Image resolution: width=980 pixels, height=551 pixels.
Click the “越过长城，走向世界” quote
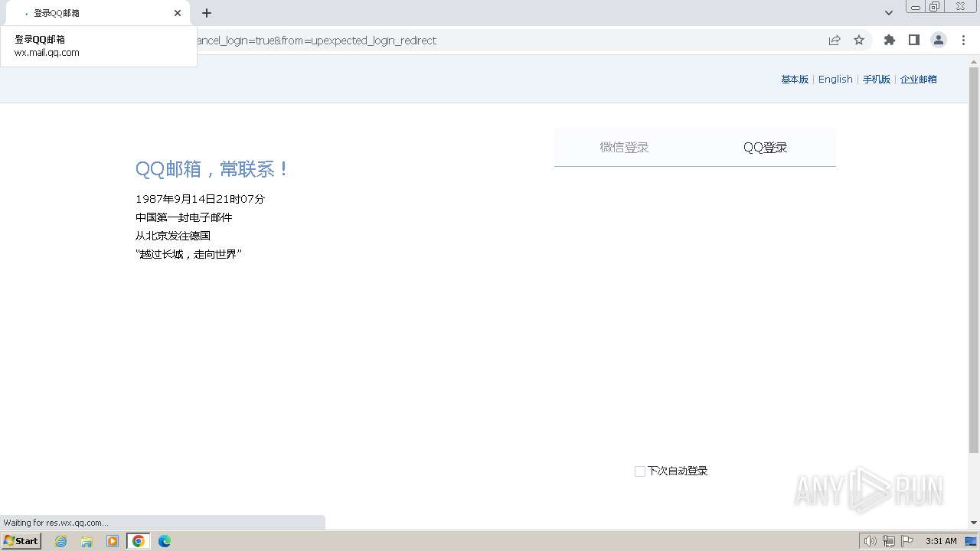[x=188, y=254]
